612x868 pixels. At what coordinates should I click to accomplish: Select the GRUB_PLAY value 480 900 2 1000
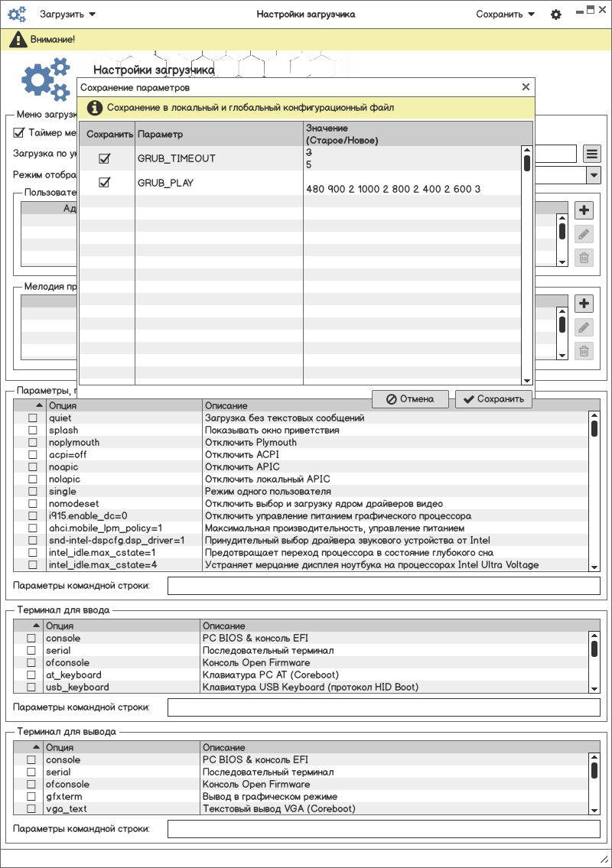(x=393, y=189)
